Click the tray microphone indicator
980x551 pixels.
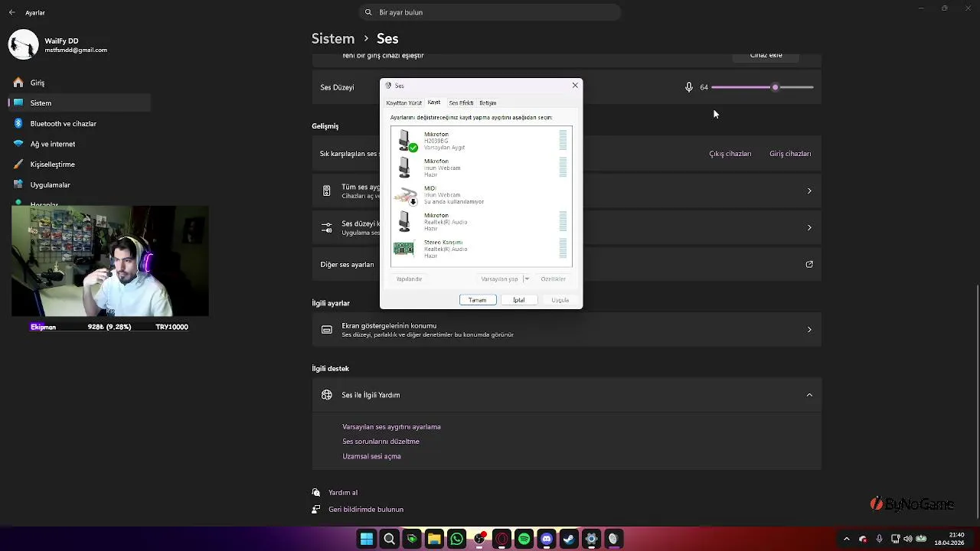pos(879,539)
